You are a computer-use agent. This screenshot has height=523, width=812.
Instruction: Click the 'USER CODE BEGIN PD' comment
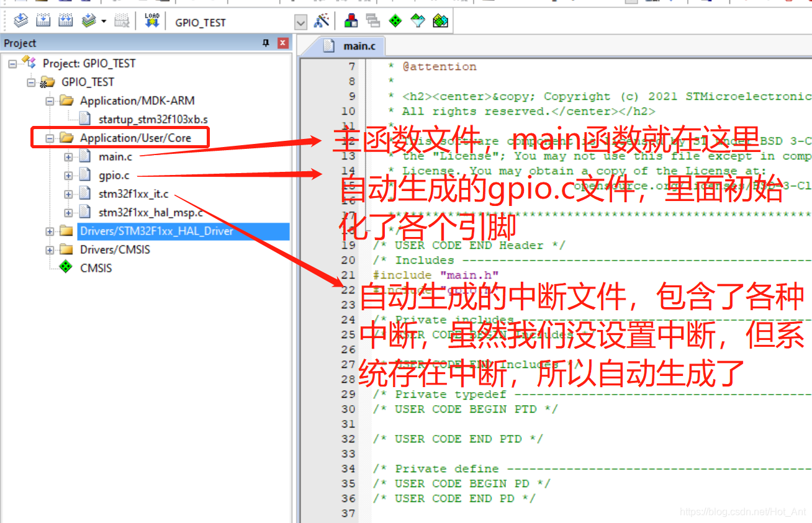pyautogui.click(x=461, y=483)
